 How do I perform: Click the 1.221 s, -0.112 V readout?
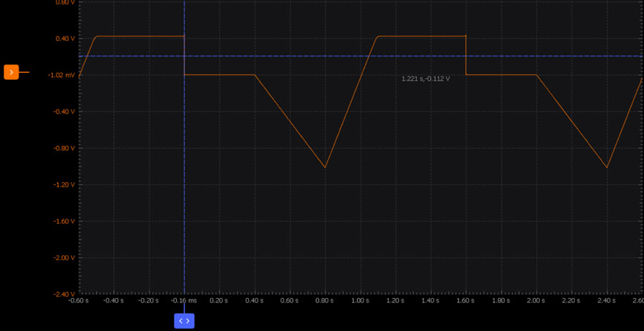pyautogui.click(x=426, y=79)
